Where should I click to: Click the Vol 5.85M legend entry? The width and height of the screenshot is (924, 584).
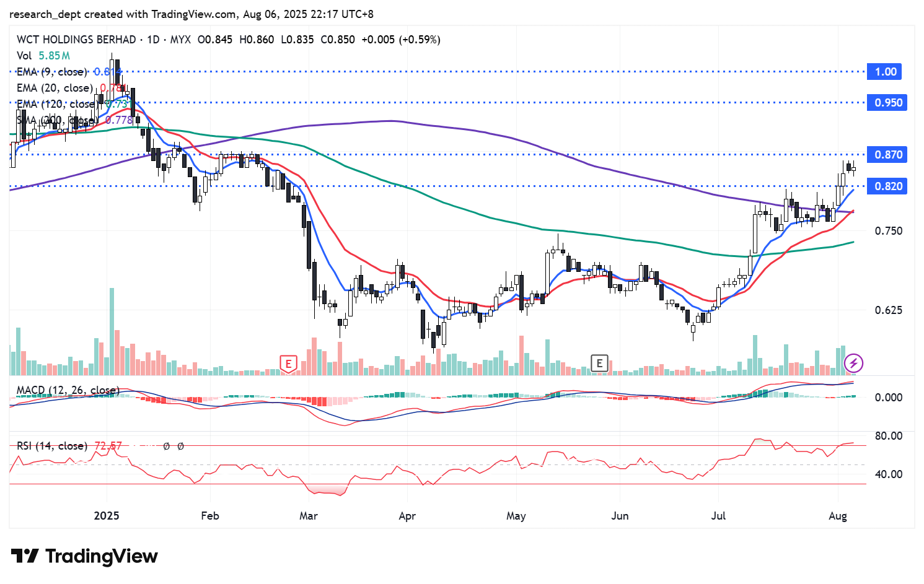coord(43,56)
